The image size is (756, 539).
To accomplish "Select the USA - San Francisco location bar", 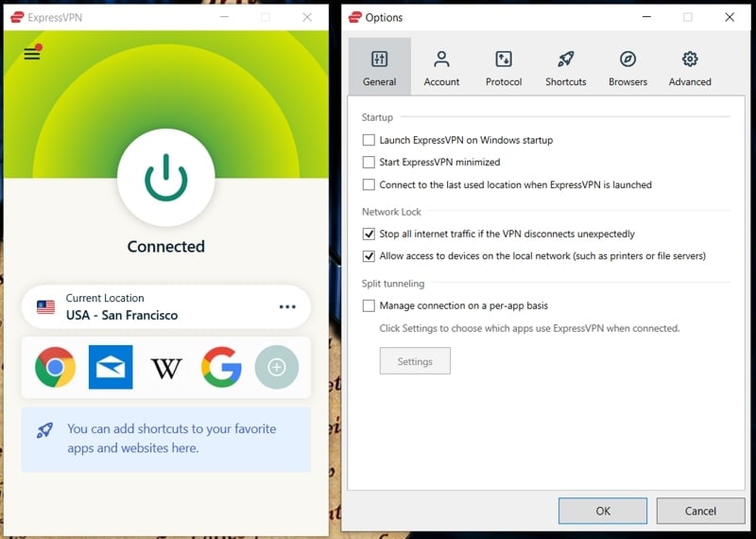I will 166,307.
